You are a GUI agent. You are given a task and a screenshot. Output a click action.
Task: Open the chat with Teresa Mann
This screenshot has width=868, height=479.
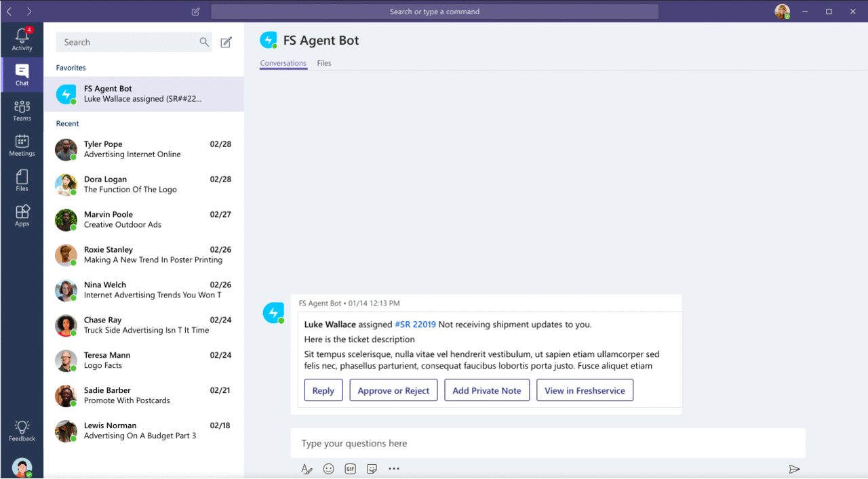point(144,360)
